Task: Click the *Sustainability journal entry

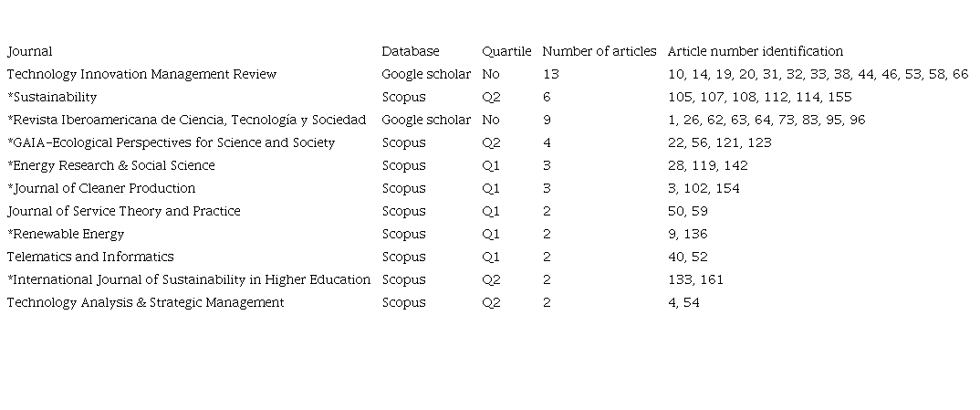Action: [52, 97]
